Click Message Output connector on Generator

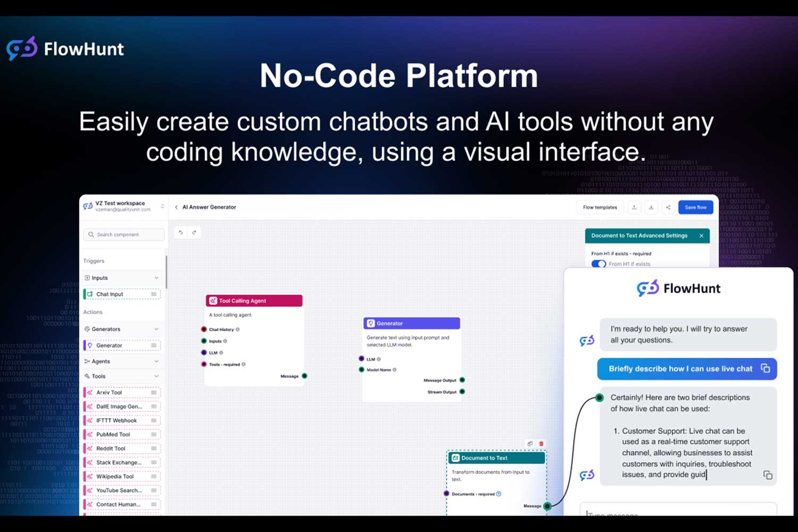click(462, 380)
